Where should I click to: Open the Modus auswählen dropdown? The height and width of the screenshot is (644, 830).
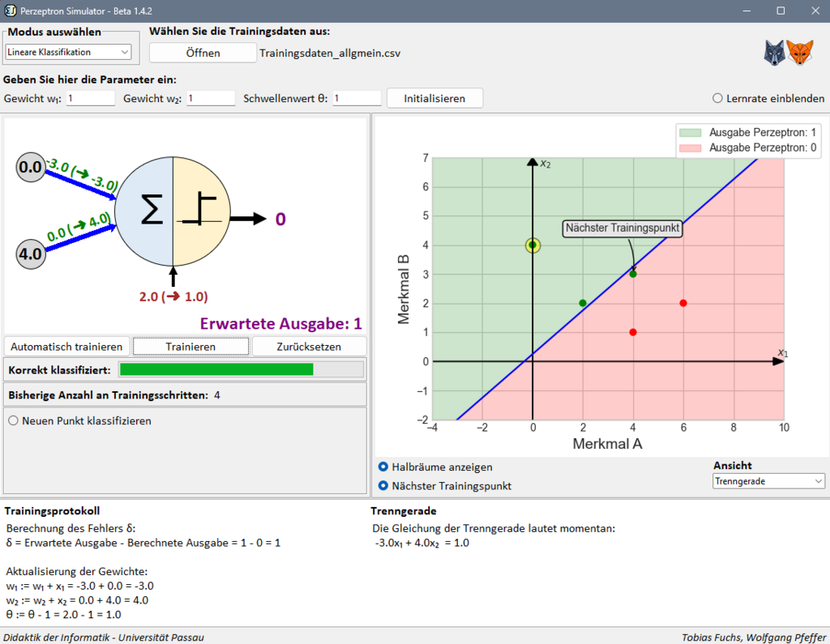pyautogui.click(x=68, y=52)
